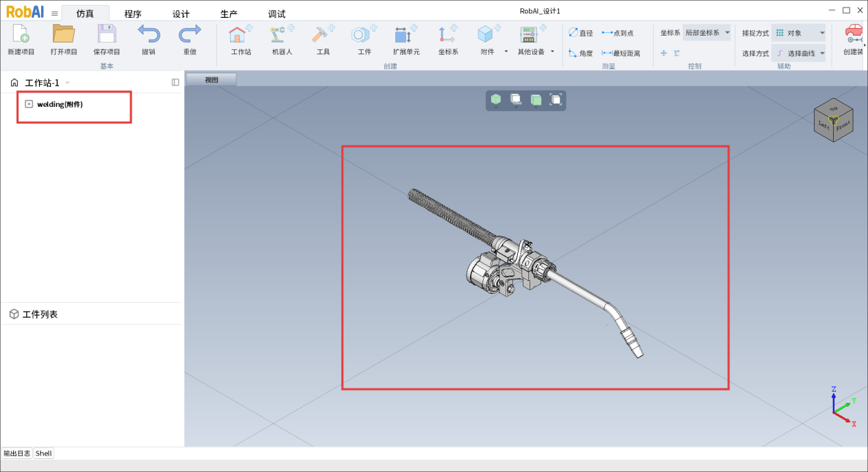The image size is (868, 472).
Task: Switch to the 生产 tab
Action: [229, 14]
